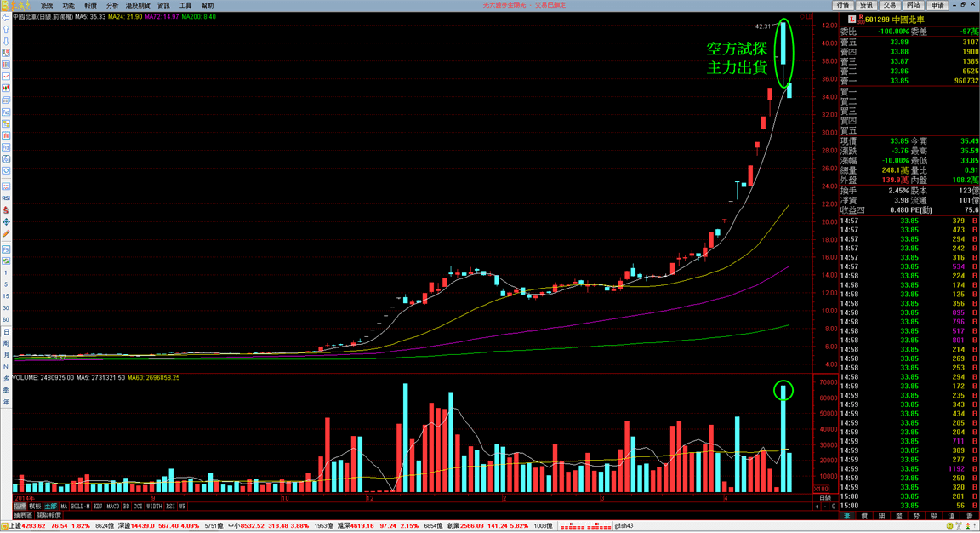Screen dimensions: 980x533
Task: Open the 擴展區 tab
Action: coord(24,515)
